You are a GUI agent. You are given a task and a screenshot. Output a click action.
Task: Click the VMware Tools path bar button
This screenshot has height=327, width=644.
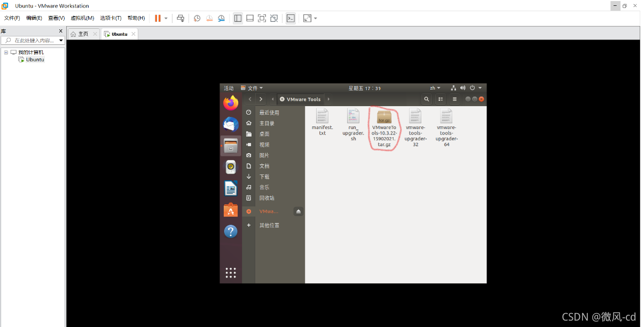[300, 99]
